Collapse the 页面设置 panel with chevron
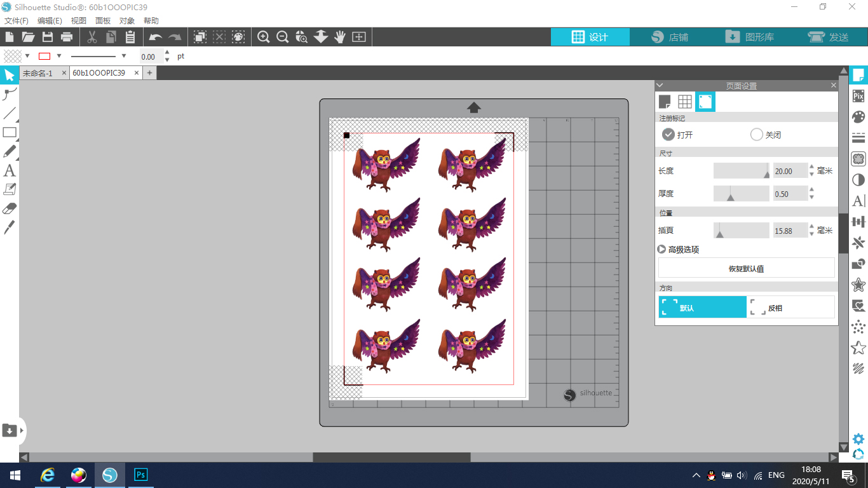 pos(660,85)
